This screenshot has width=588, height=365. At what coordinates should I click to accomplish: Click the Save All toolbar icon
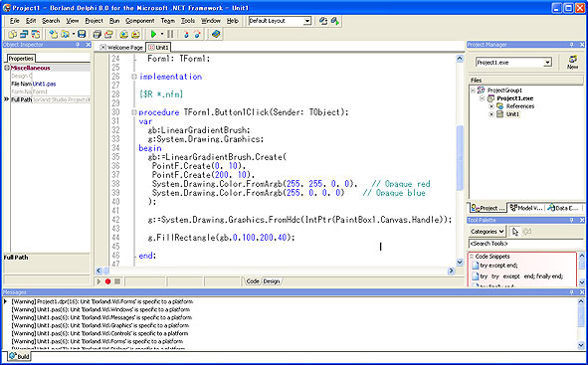coord(98,34)
